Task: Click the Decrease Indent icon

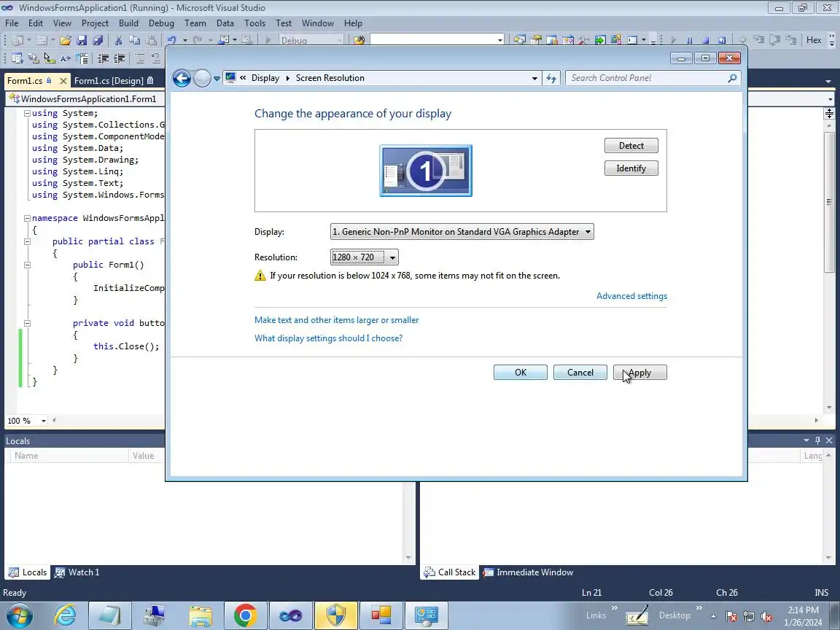Action: pos(103,58)
